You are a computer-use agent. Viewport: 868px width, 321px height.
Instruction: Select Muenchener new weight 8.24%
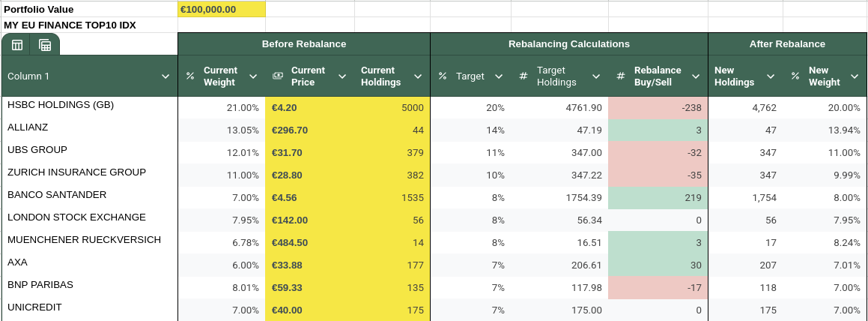825,243
